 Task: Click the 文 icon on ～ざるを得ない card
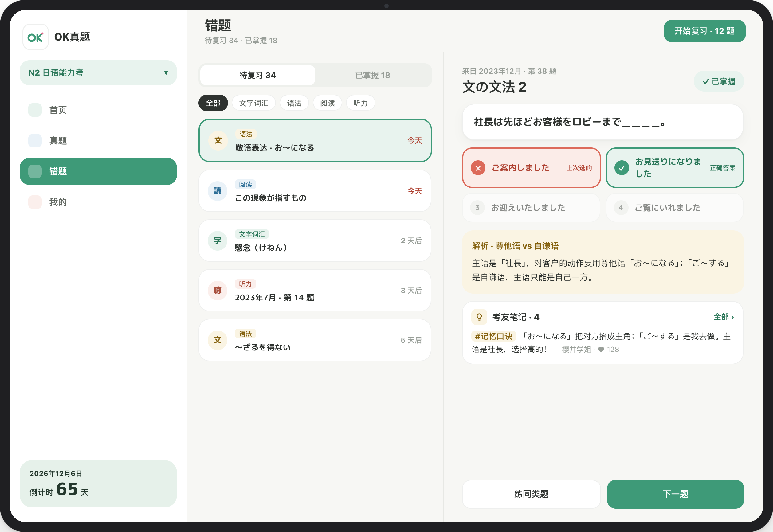point(217,340)
